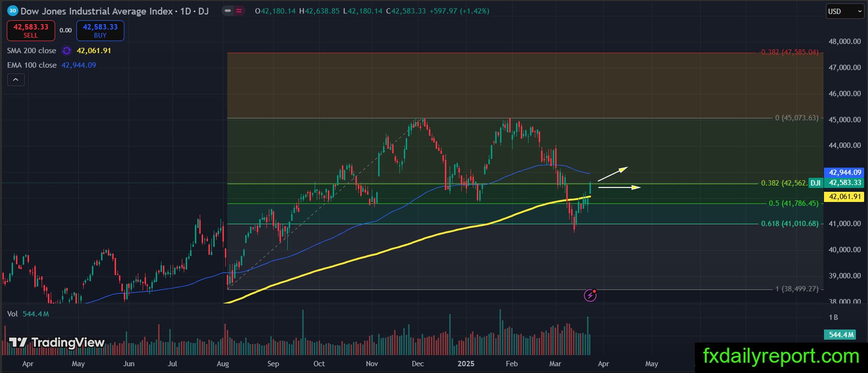Screen dimensions: 868x373
Task: Open the lightning bolt events icon
Action: (x=590, y=295)
